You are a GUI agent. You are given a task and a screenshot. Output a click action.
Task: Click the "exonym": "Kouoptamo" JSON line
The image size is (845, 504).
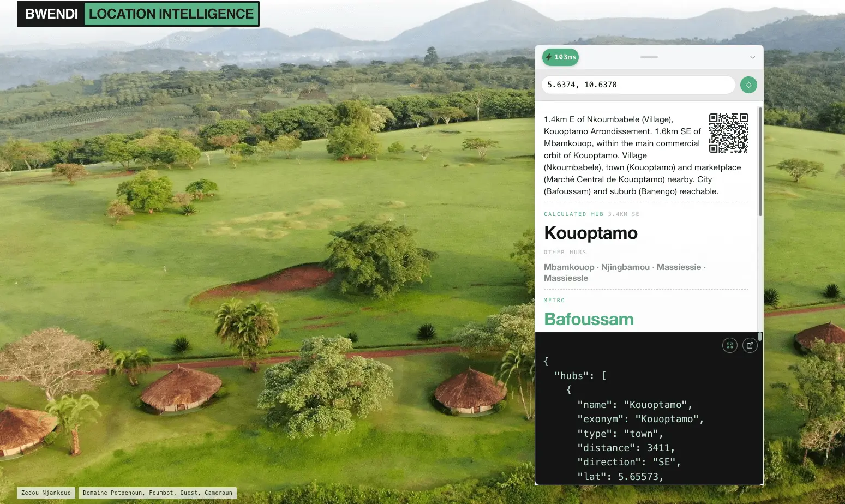640,419
